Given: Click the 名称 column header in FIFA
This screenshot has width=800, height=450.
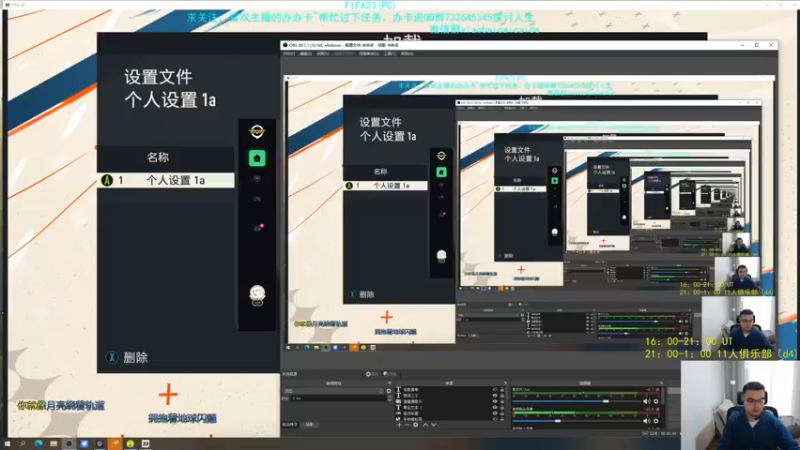Looking at the screenshot, I should coord(158,157).
